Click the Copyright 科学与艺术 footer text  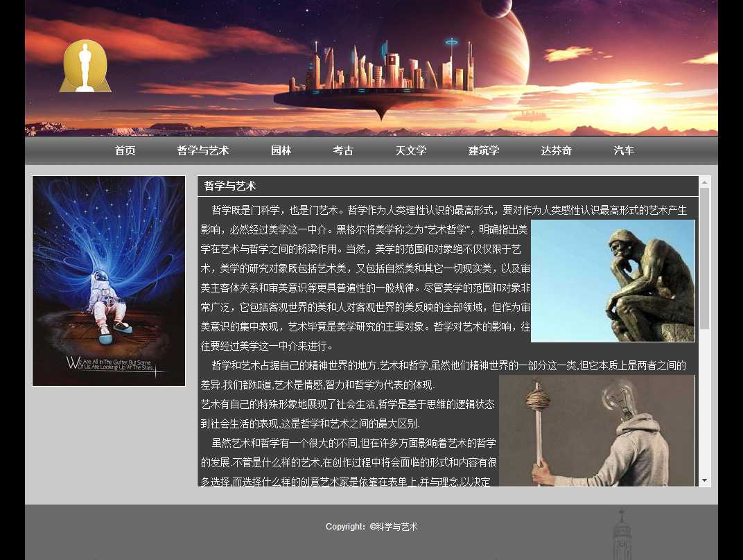tap(371, 527)
